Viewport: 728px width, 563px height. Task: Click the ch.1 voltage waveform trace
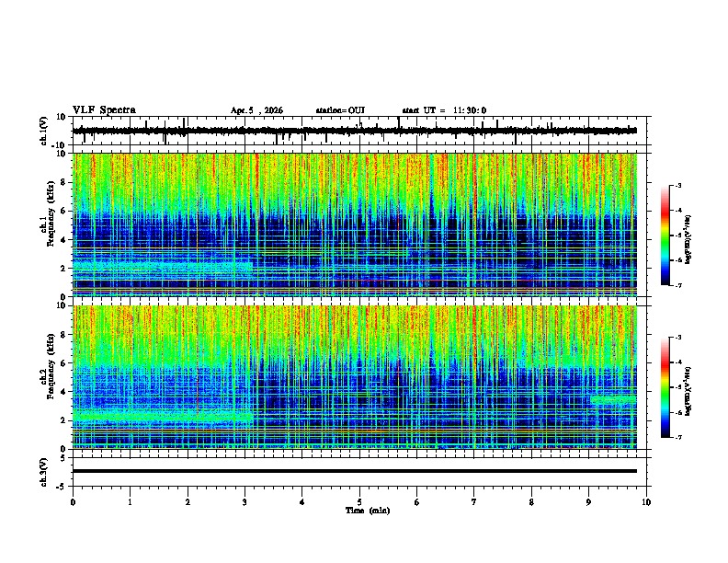pos(355,131)
